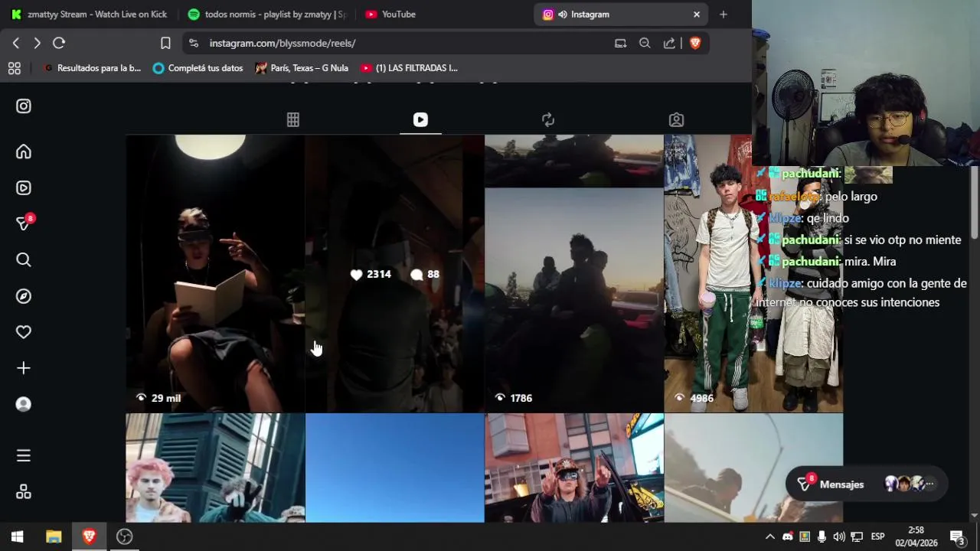This screenshot has height=551, width=980.
Task: Open '(1) LAS FILTRADAS I...' bookmark
Action: (409, 68)
